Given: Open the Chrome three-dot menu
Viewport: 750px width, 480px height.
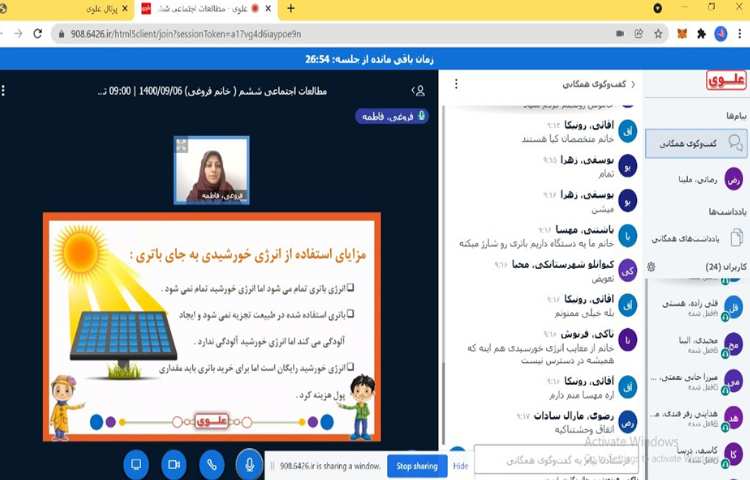Looking at the screenshot, I should [x=739, y=33].
